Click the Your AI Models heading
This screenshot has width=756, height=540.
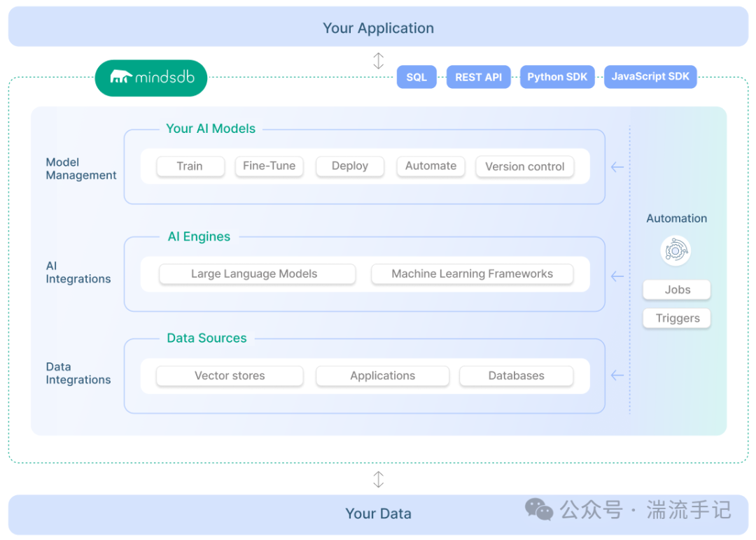click(211, 129)
